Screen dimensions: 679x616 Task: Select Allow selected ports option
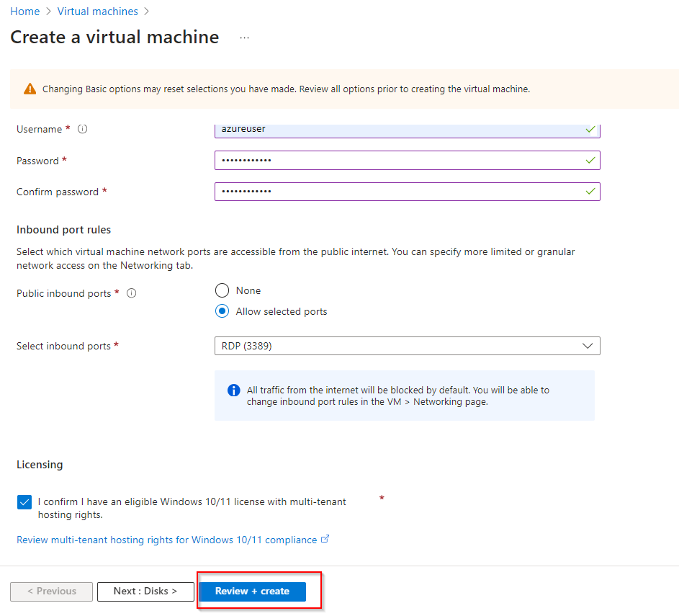(x=222, y=311)
